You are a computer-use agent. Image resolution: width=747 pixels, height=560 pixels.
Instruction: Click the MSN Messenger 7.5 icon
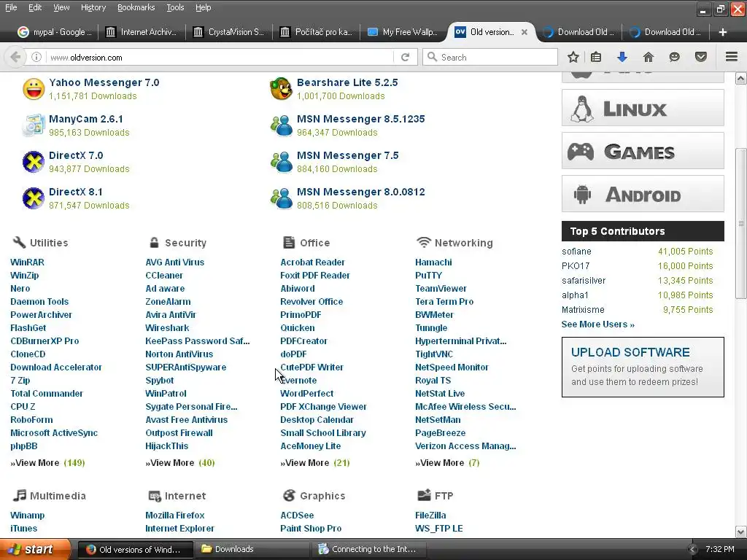click(281, 162)
